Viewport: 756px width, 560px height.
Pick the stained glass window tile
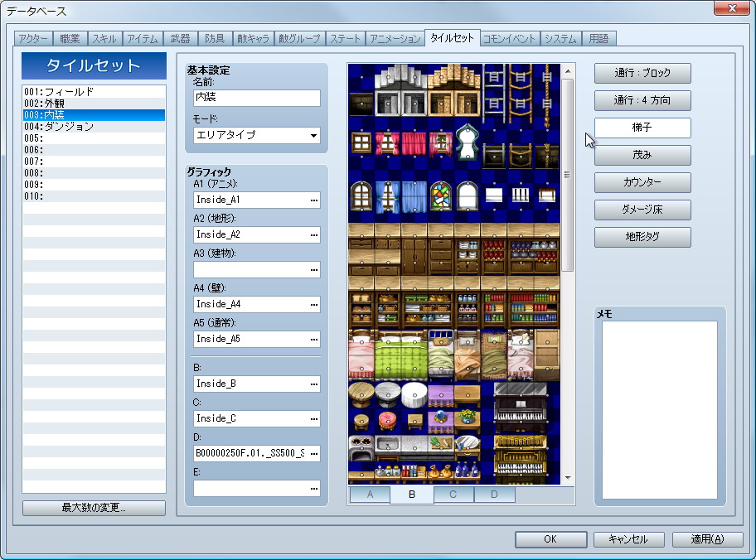[x=440, y=196]
